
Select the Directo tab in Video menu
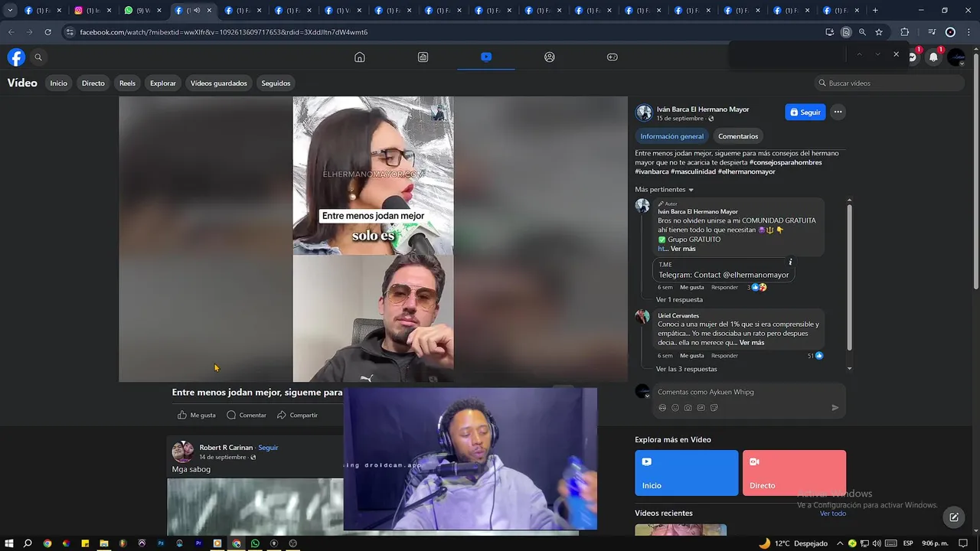[x=93, y=83]
